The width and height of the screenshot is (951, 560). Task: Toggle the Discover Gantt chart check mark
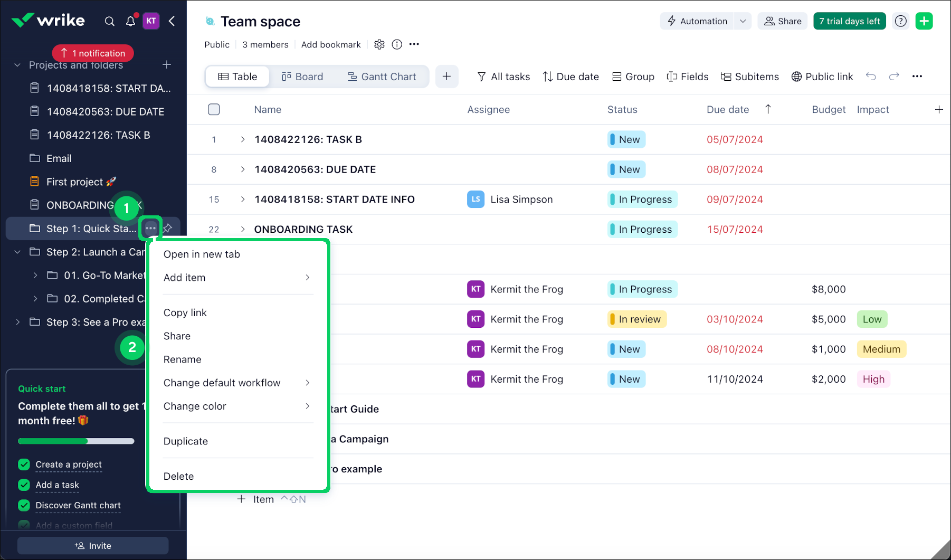pyautogui.click(x=24, y=505)
